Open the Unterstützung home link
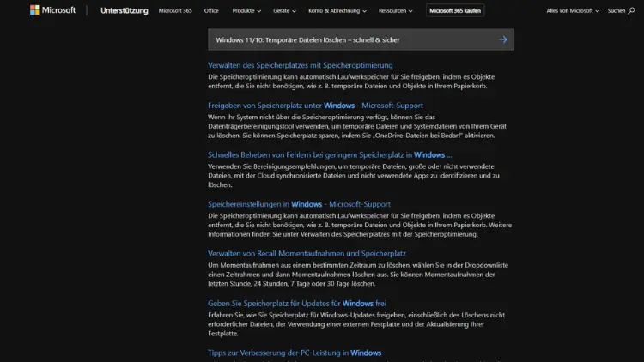The height and width of the screenshot is (362, 644). click(x=124, y=10)
